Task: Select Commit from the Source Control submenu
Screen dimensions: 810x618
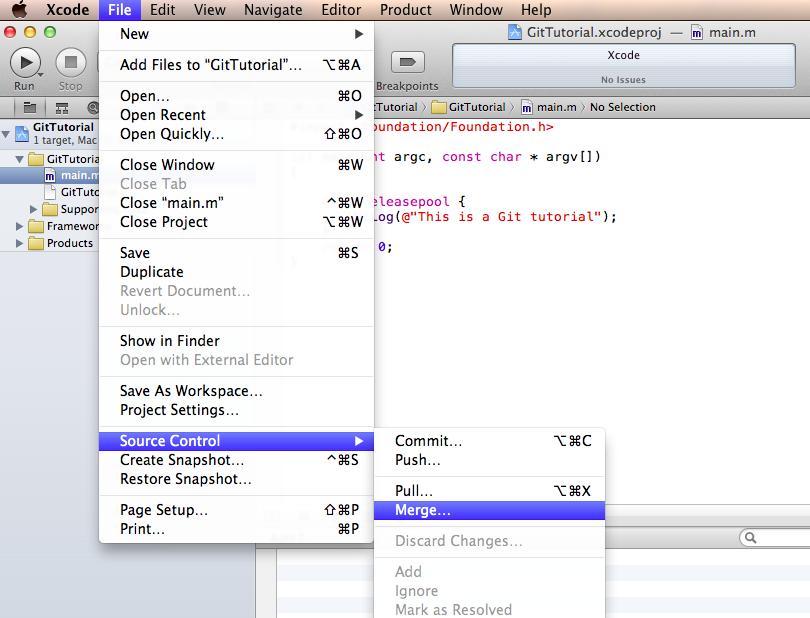Action: (x=428, y=441)
